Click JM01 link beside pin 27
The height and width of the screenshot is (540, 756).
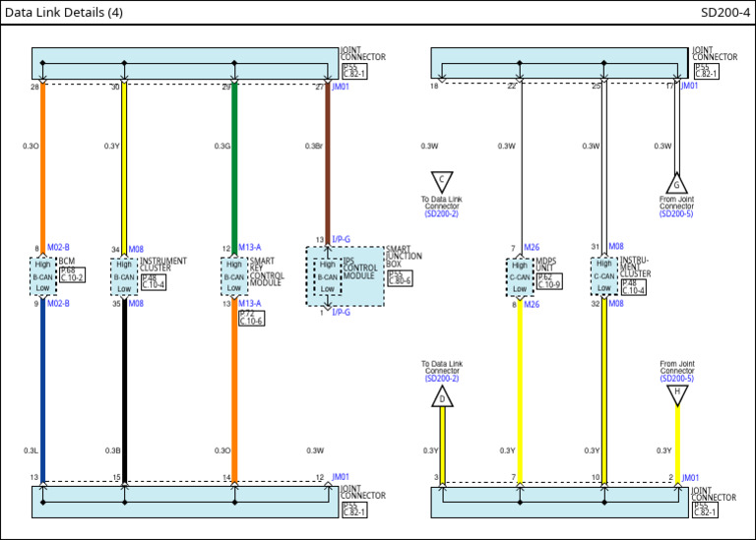pyautogui.click(x=341, y=87)
